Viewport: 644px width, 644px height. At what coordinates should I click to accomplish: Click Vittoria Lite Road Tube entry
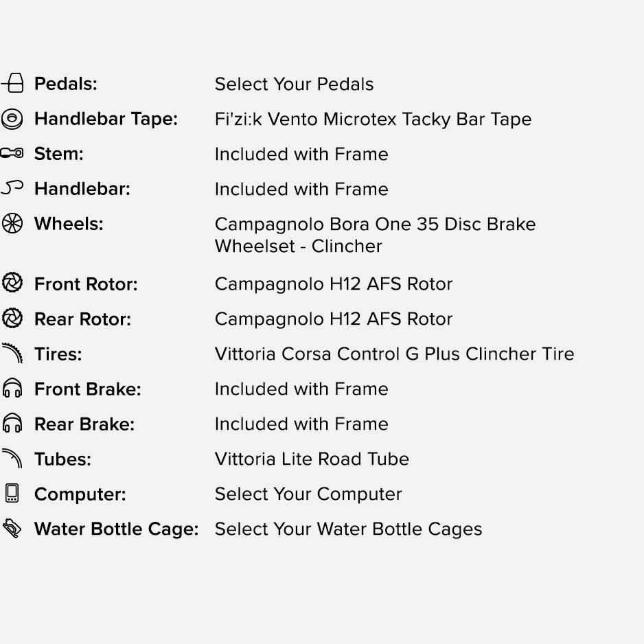click(312, 459)
